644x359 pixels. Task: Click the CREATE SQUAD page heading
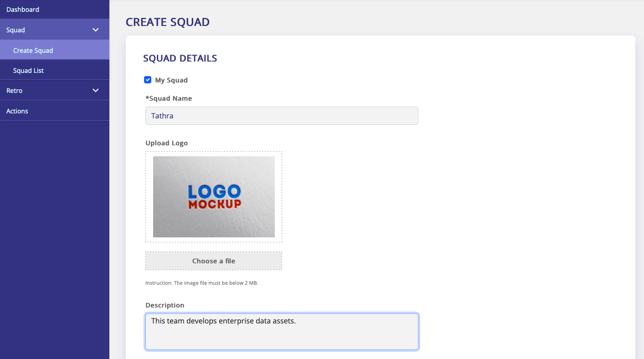(x=168, y=22)
